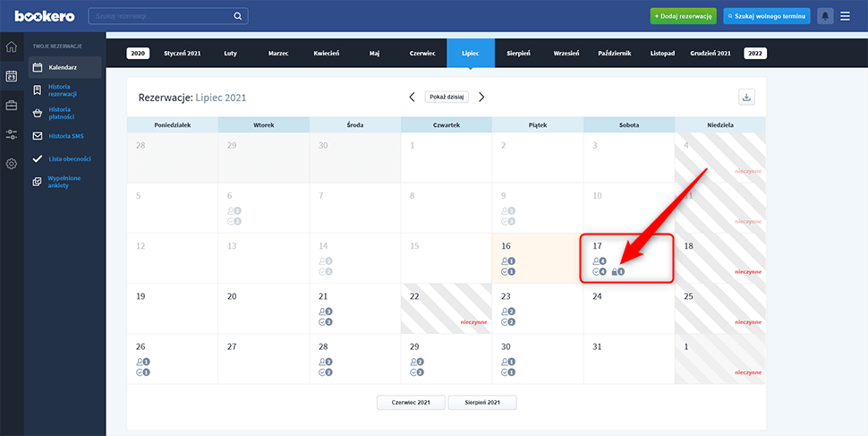This screenshot has height=436, width=868.
Task: Select Kwiecień month tab
Action: pyautogui.click(x=326, y=54)
